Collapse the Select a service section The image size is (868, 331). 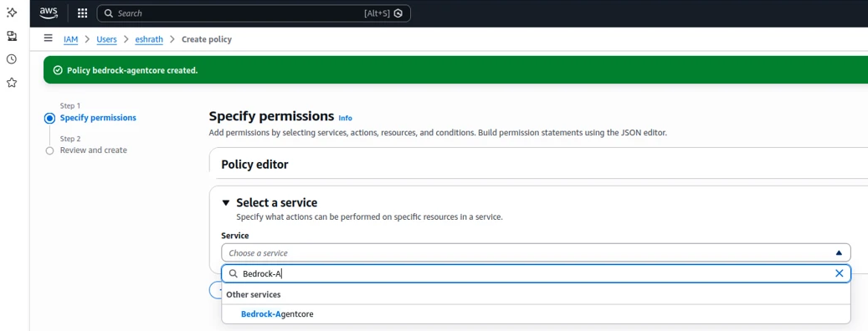226,203
